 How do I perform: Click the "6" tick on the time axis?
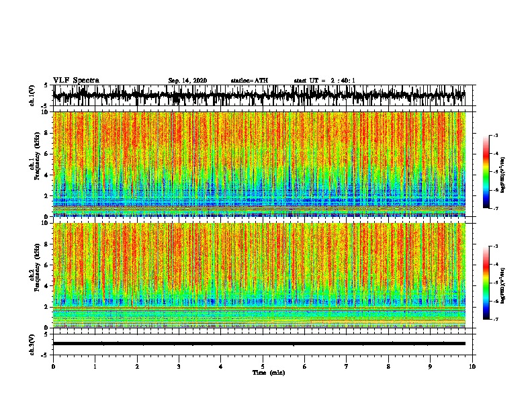tap(305, 367)
